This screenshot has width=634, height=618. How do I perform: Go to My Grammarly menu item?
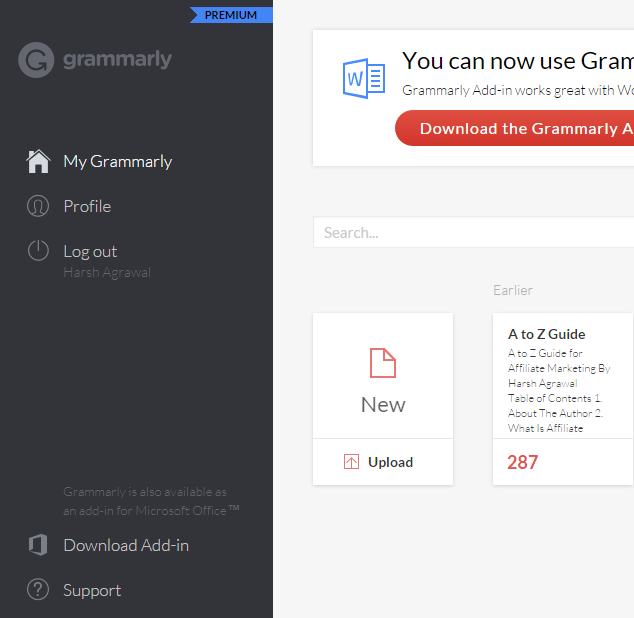(118, 161)
